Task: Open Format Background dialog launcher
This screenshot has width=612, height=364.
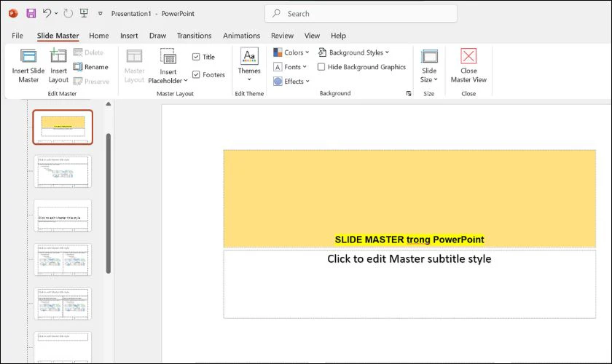Action: point(409,93)
